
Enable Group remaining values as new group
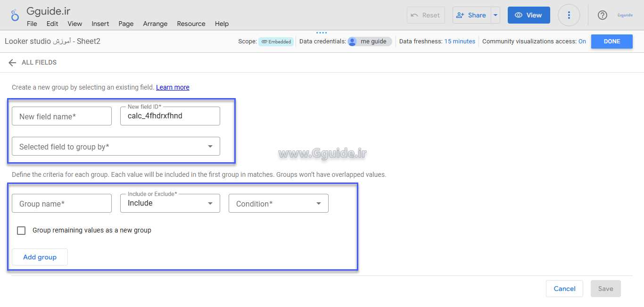tap(21, 231)
